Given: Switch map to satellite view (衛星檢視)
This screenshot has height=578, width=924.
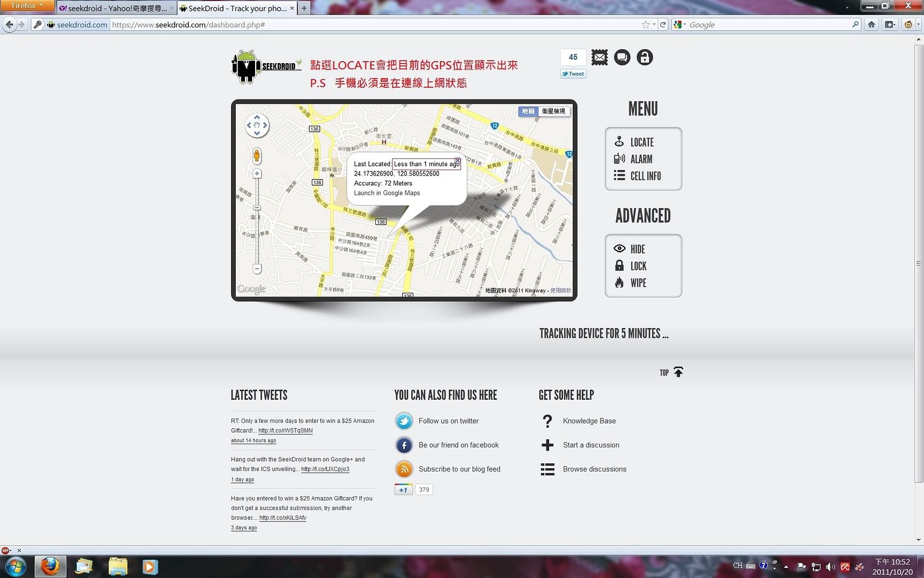Looking at the screenshot, I should coord(553,111).
